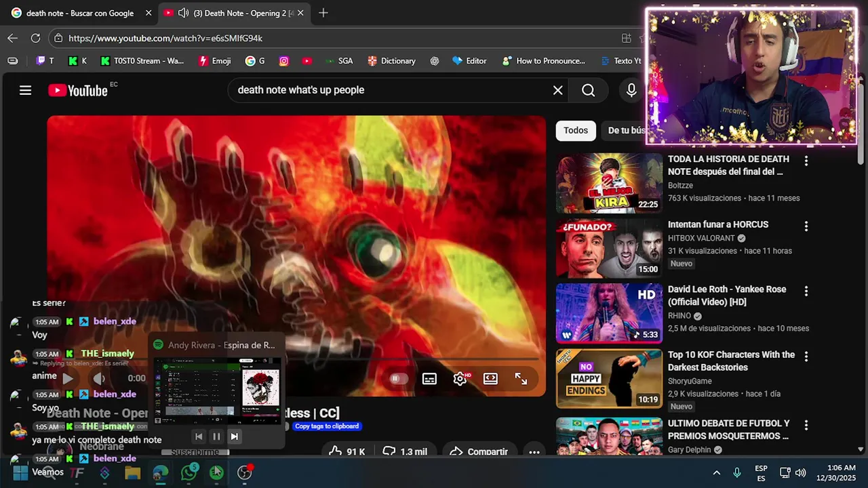Open the How to Pronounce bookmark
The height and width of the screenshot is (488, 868).
(543, 61)
